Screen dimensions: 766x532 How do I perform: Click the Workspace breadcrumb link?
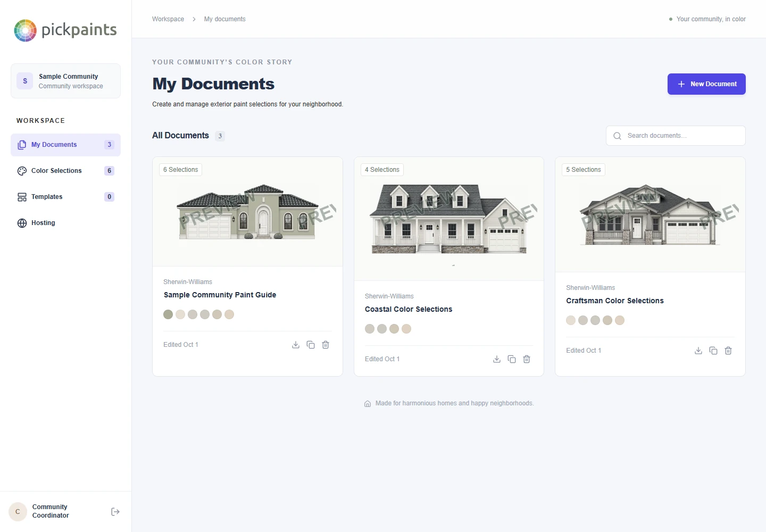pos(168,19)
